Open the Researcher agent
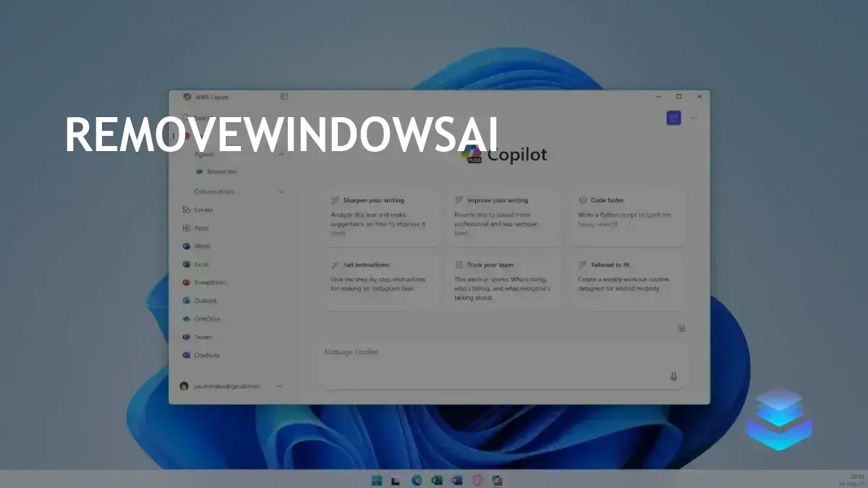The height and width of the screenshot is (488, 868). (x=217, y=172)
